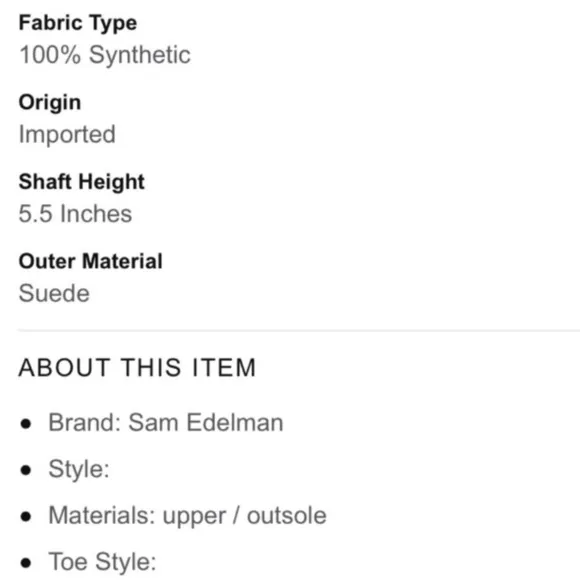
Task: Select the Imported value text
Action: [67, 134]
